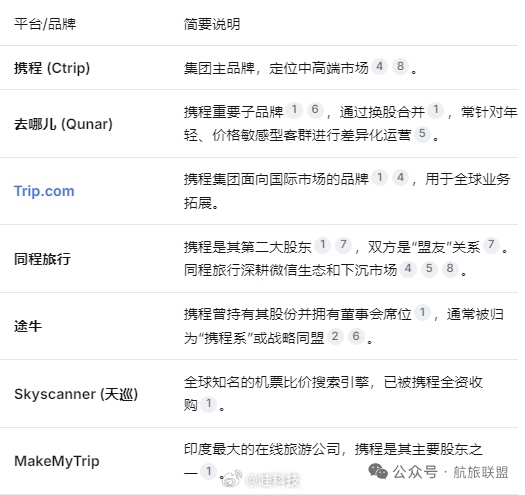This screenshot has width=525, height=495.
Task: Open citation 5 after 差异化运营
Action: click(422, 134)
